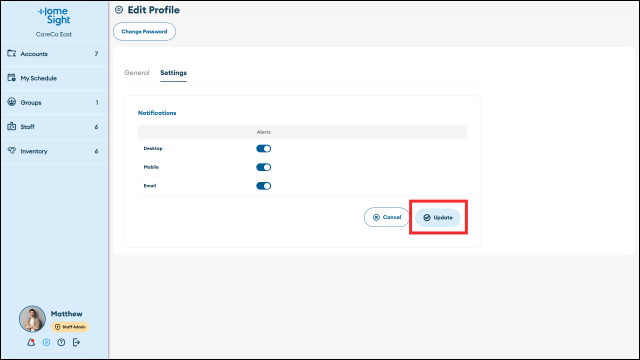Click the Inventory icon
This screenshot has height=360, width=640.
11,151
